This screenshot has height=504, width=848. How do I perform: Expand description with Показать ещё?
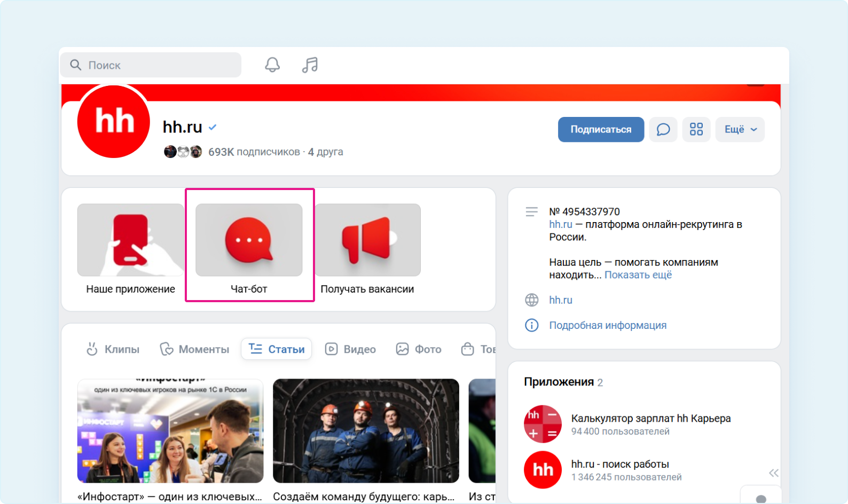click(638, 275)
